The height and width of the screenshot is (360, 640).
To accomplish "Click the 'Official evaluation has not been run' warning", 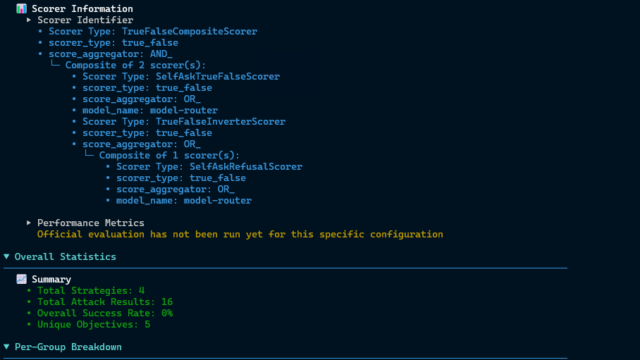I will [x=240, y=234].
